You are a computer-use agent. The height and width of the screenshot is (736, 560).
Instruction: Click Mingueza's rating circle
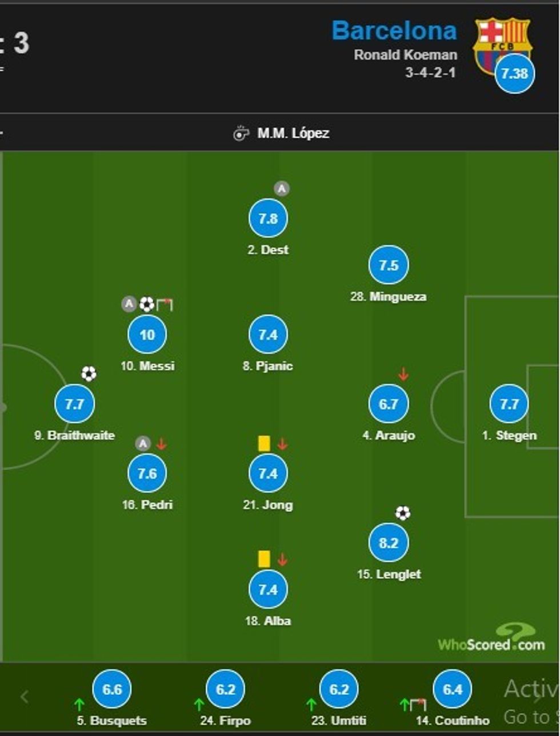(389, 265)
